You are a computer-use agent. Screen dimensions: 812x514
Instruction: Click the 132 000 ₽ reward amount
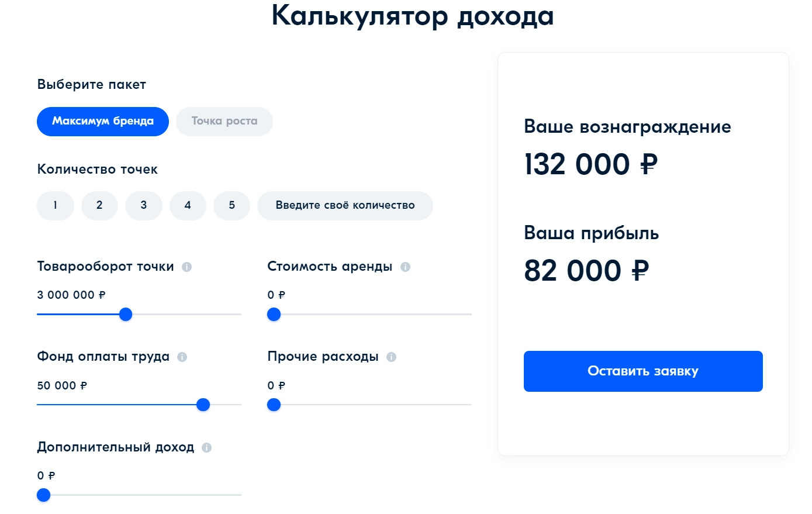click(x=590, y=164)
